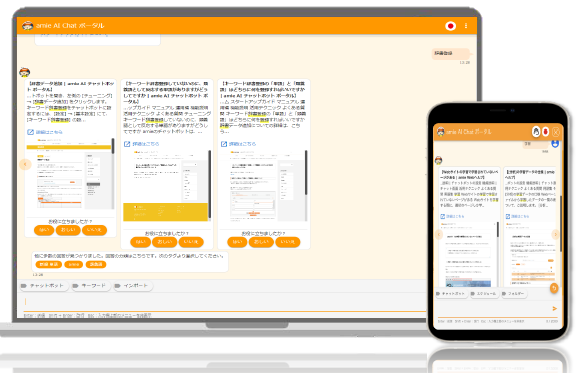The height and width of the screenshot is (373, 586).
Task: Click the orange floating round button on phone
Action: tap(554, 288)
